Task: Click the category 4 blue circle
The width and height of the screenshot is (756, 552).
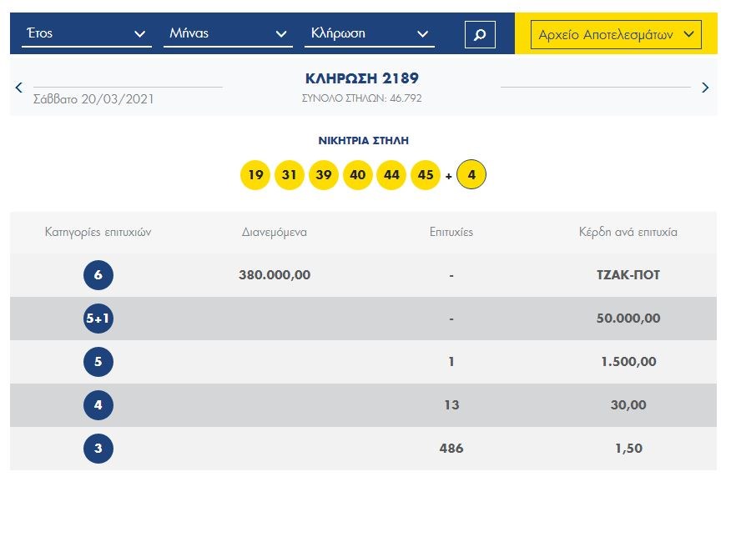Action: 98,405
